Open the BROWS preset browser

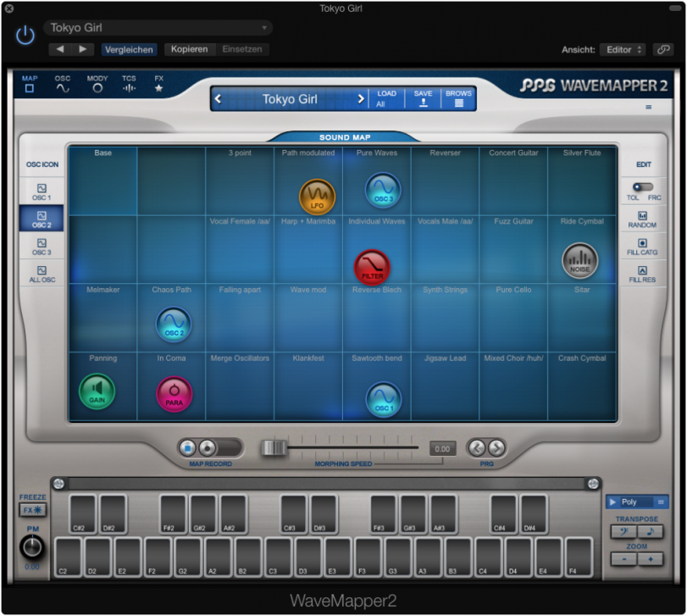point(458,98)
